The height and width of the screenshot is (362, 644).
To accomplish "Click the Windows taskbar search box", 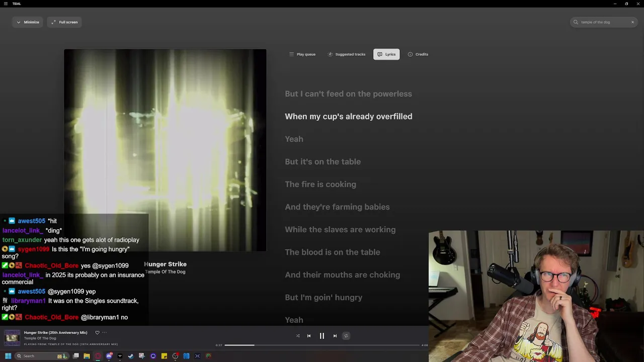I will click(x=42, y=356).
